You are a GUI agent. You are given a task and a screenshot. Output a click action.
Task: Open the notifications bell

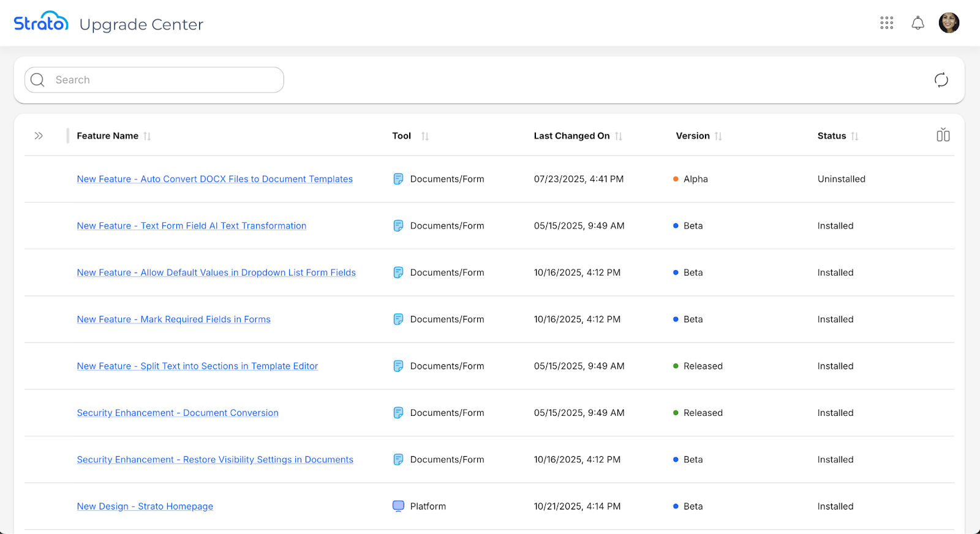point(918,23)
